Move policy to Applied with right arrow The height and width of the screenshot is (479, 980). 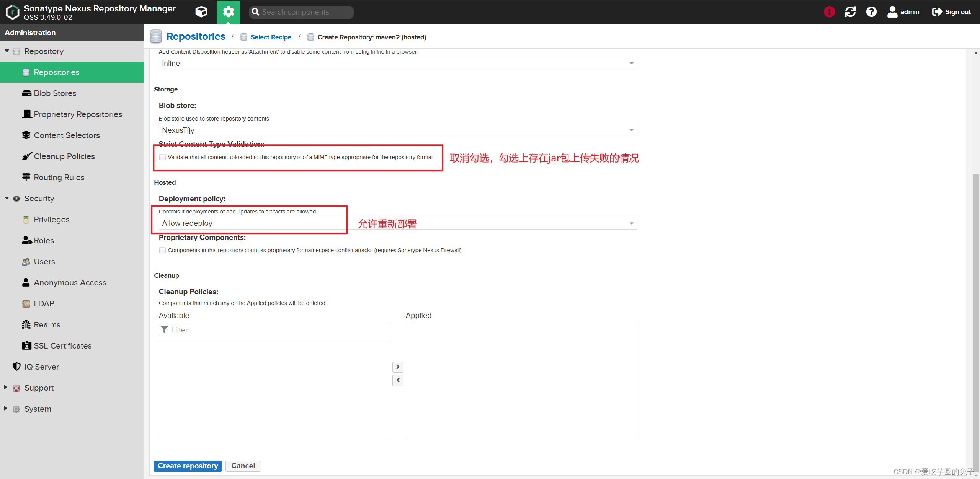point(398,367)
